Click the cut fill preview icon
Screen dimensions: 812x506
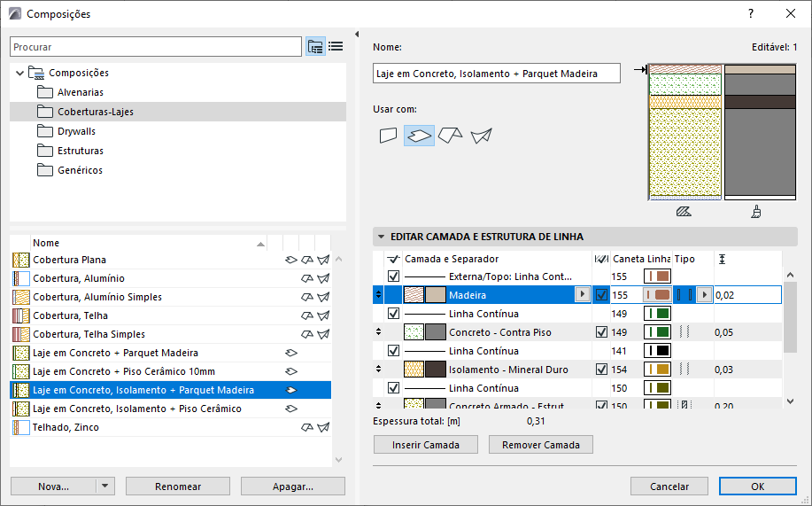coord(684,212)
